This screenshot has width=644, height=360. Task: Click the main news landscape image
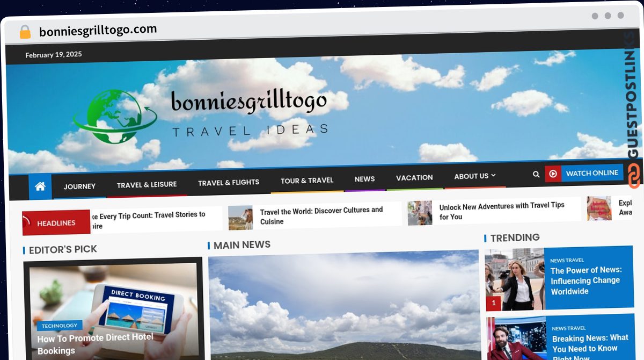pos(343,306)
